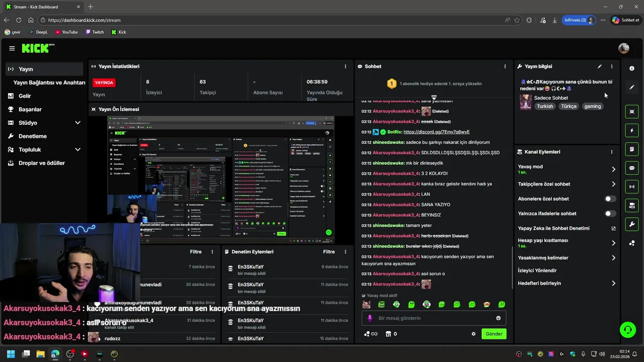
Task: Open the user profile avatar top right
Action: point(624,48)
